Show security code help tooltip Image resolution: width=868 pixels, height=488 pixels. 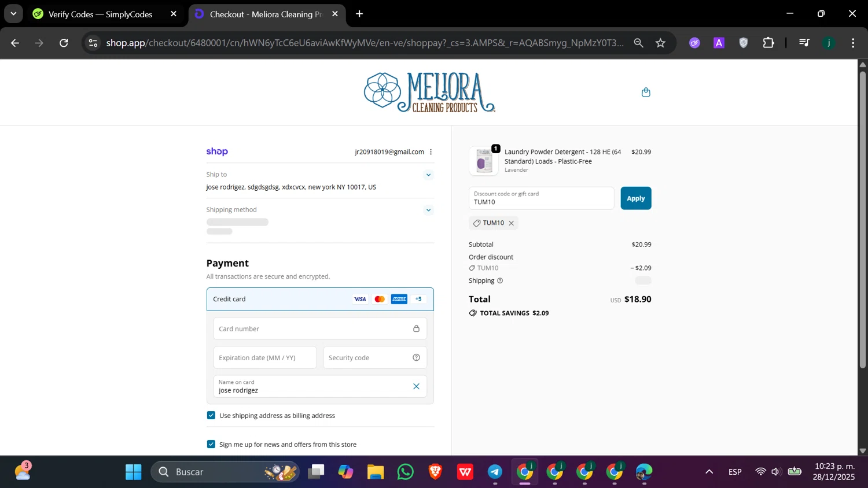click(416, 357)
